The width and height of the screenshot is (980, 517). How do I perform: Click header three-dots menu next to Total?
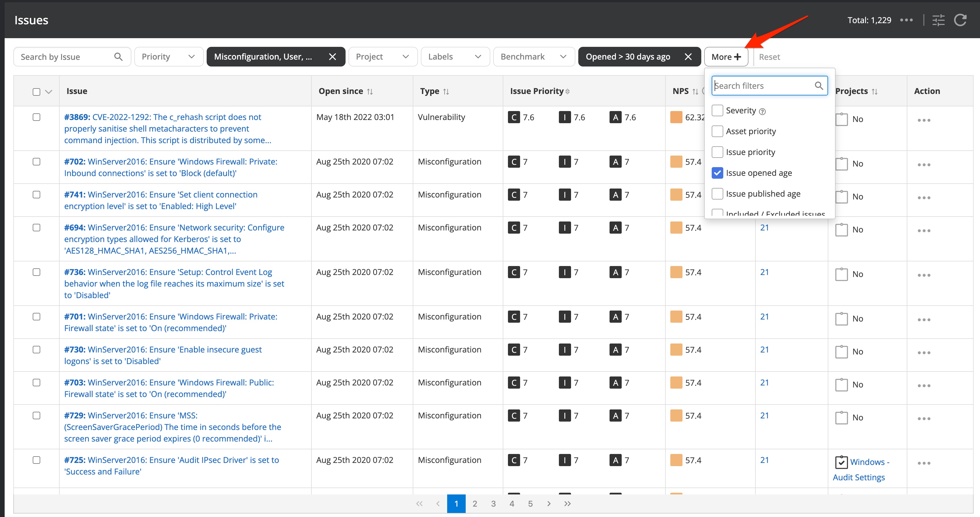point(906,20)
